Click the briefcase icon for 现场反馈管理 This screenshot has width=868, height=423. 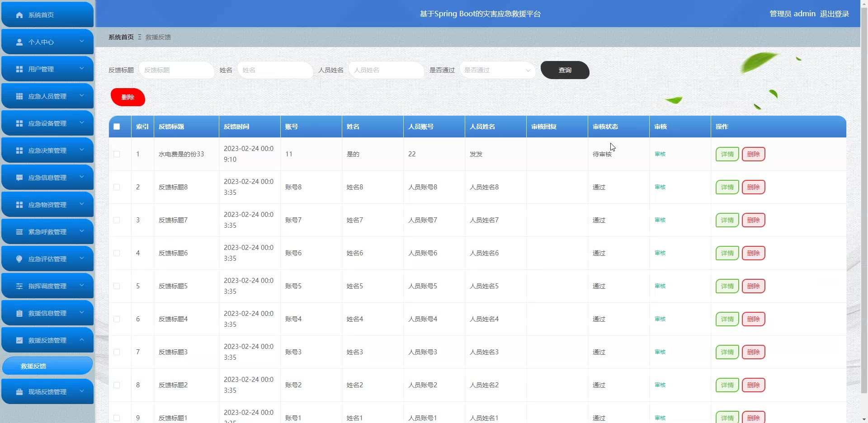(19, 392)
